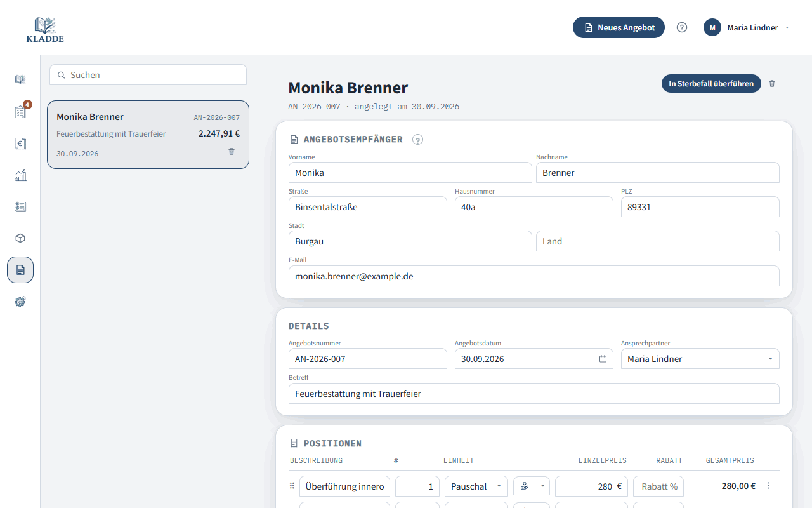Click the PLZ field with 89331
Viewport: 812px width, 508px height.
pos(700,207)
